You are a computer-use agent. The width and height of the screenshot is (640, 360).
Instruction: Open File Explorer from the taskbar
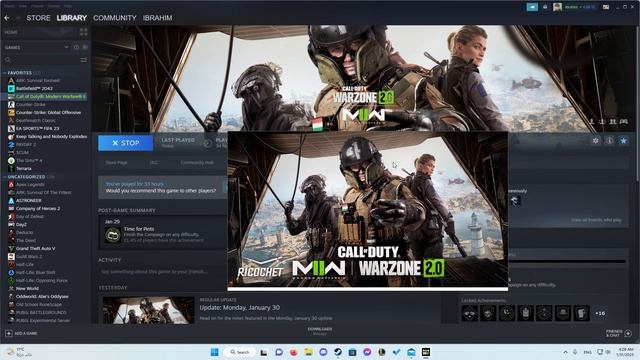click(x=309, y=352)
